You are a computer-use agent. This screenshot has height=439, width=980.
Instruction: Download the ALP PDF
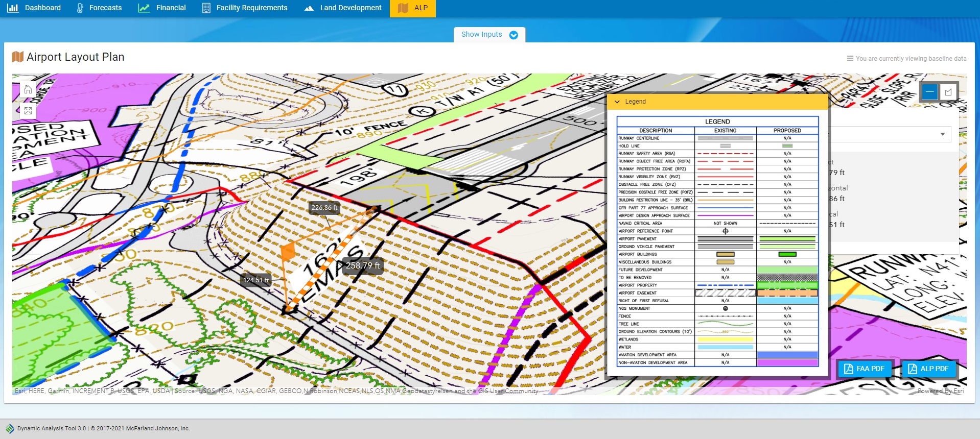pos(928,369)
